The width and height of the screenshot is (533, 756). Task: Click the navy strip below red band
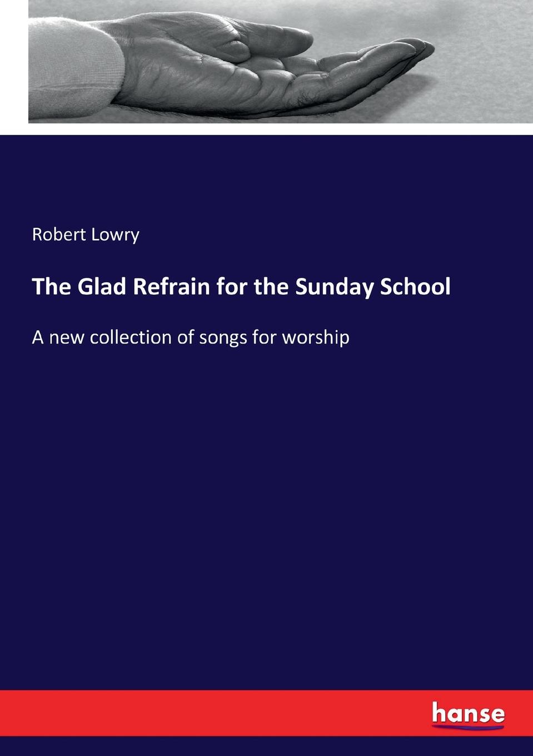pos(267,746)
